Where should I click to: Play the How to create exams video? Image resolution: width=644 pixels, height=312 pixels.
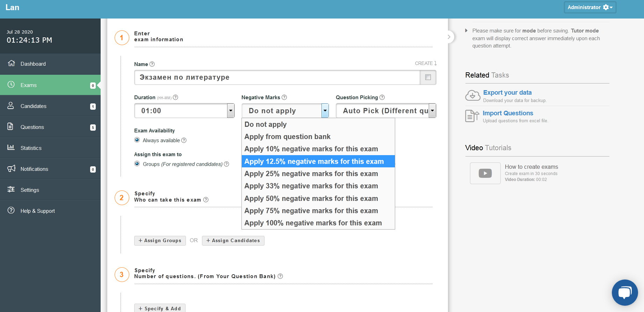pos(485,173)
